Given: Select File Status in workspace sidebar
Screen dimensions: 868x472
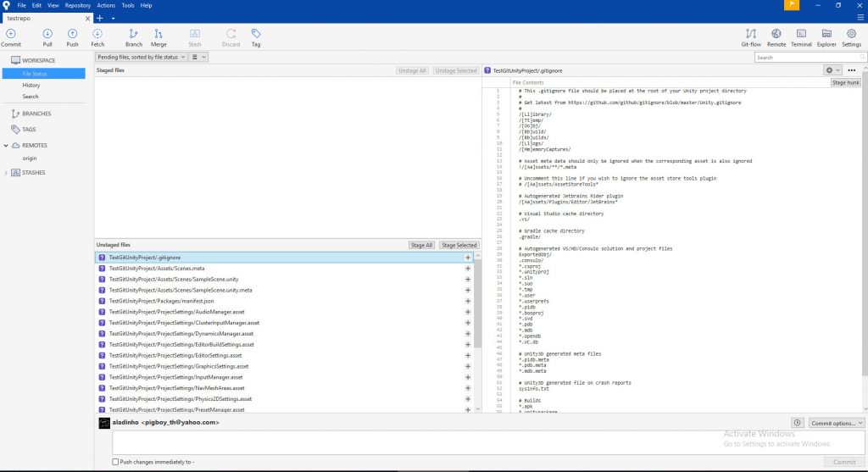Looking at the screenshot, I should 44,74.
